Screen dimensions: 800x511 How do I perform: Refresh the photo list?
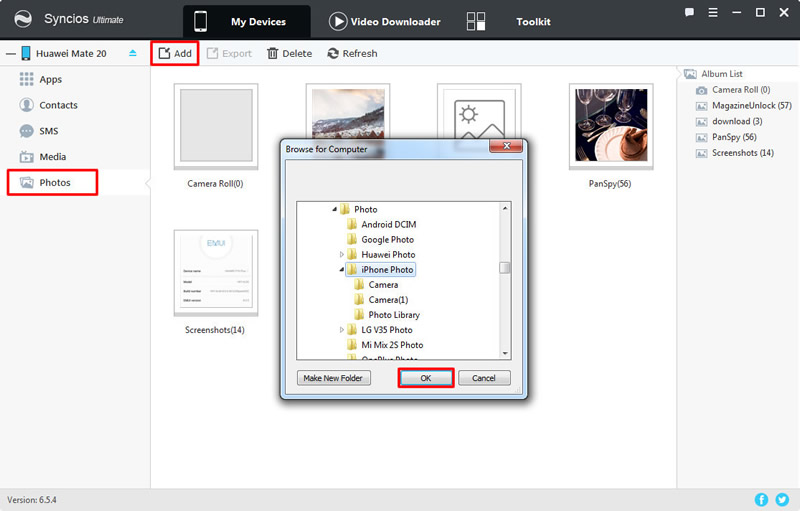pos(353,53)
